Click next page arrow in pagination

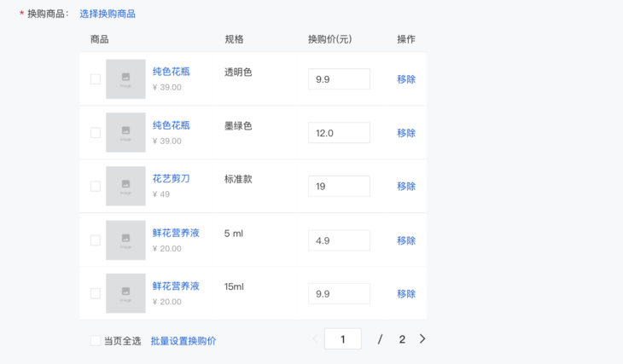pos(422,339)
